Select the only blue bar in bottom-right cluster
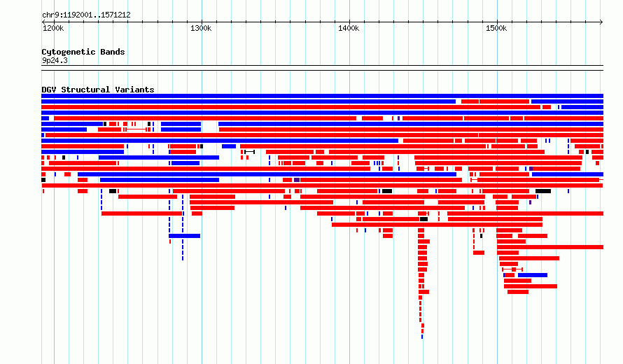Screen dimensions: 623x364 coord(533,275)
